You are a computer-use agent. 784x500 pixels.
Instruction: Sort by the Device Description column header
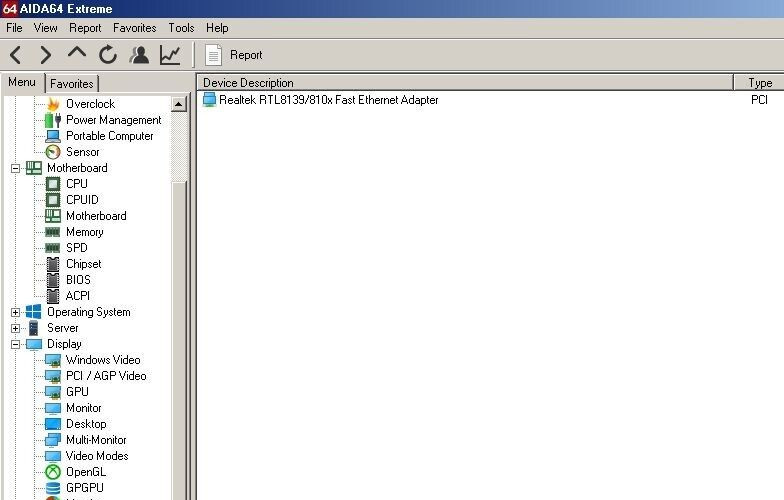(x=465, y=83)
